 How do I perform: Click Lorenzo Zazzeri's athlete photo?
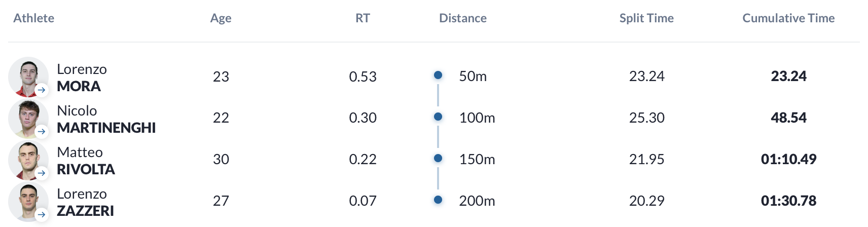pyautogui.click(x=28, y=202)
